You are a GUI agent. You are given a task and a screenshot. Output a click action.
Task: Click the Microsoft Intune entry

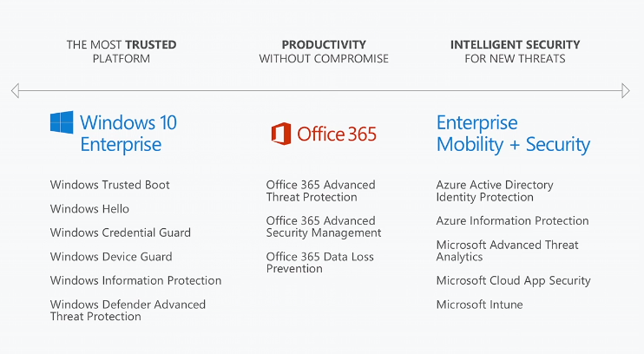[x=479, y=305]
